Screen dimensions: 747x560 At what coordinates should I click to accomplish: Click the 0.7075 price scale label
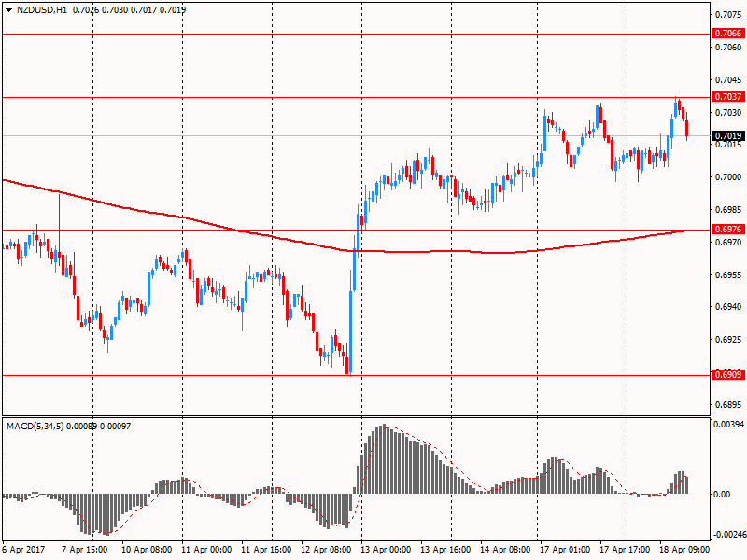point(728,15)
